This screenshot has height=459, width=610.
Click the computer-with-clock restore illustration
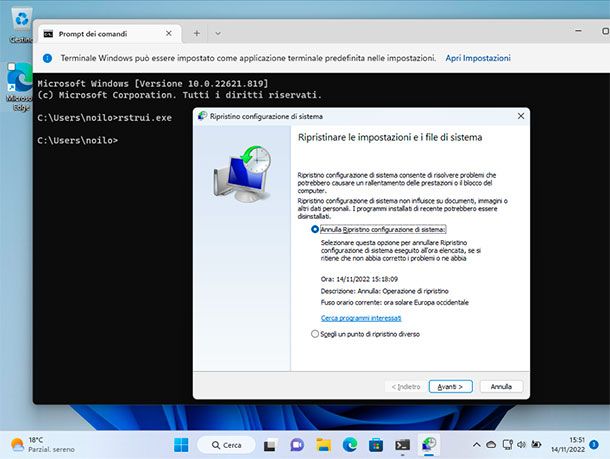(242, 174)
